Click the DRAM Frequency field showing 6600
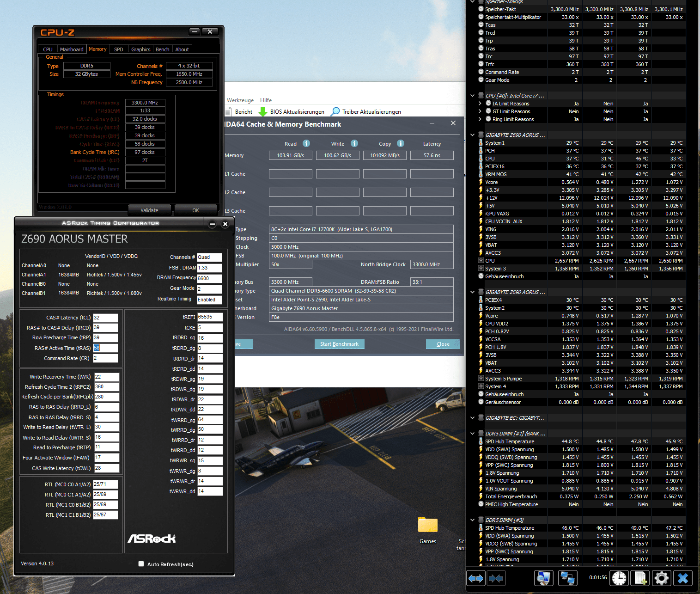This screenshot has width=700, height=594. 209,278
